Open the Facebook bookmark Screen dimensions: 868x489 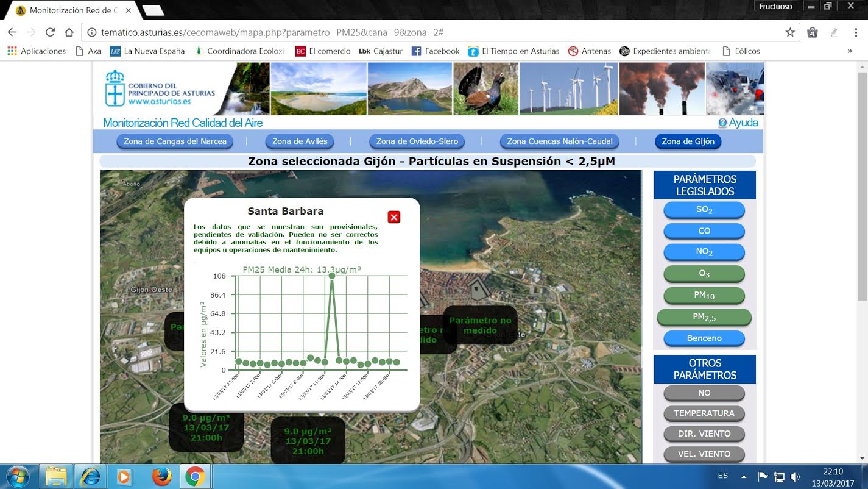click(x=436, y=51)
